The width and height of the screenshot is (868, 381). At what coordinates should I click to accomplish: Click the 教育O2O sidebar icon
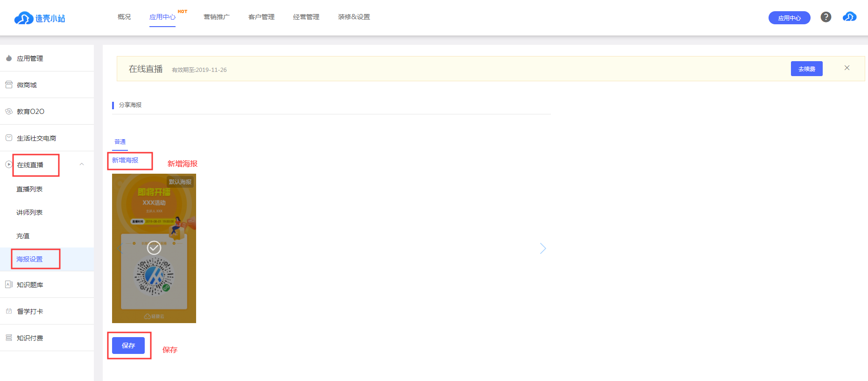click(x=9, y=111)
